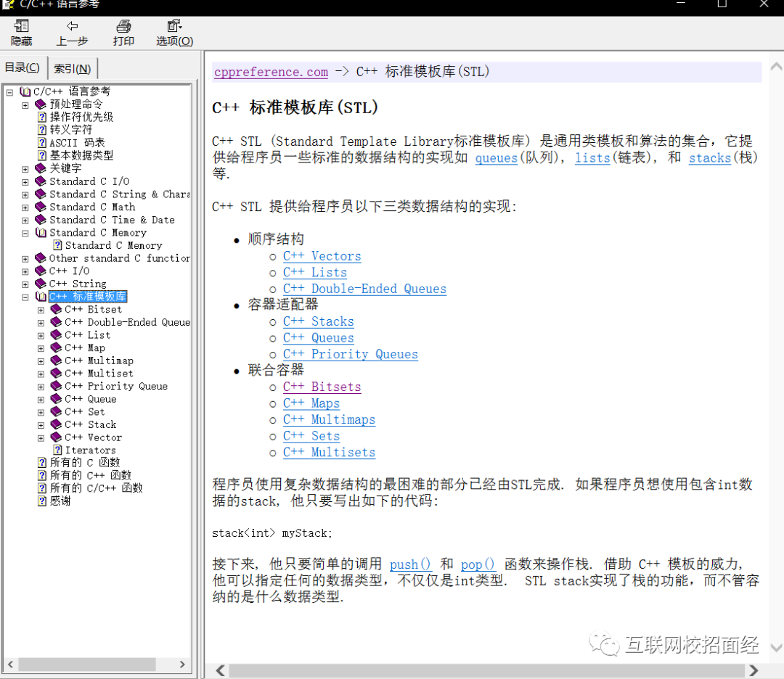Viewport: 784px width, 679px height.
Task: Follow the push() function link
Action: [x=410, y=564]
